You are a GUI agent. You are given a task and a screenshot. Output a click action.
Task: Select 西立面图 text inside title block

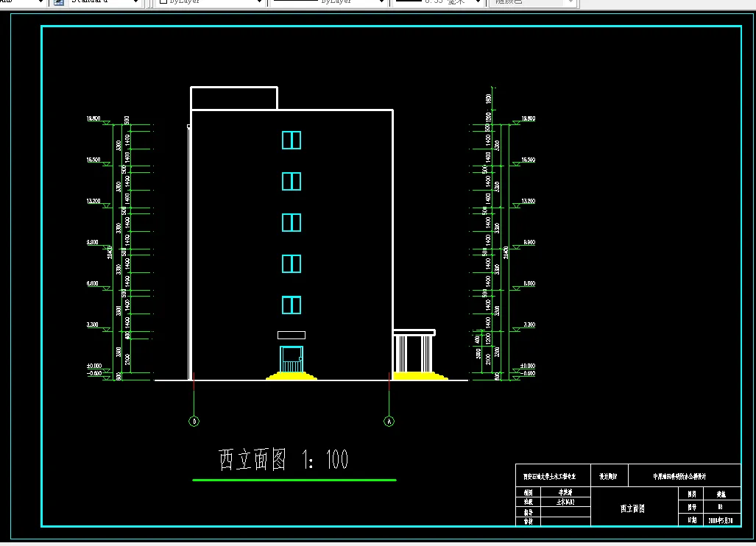coord(632,508)
